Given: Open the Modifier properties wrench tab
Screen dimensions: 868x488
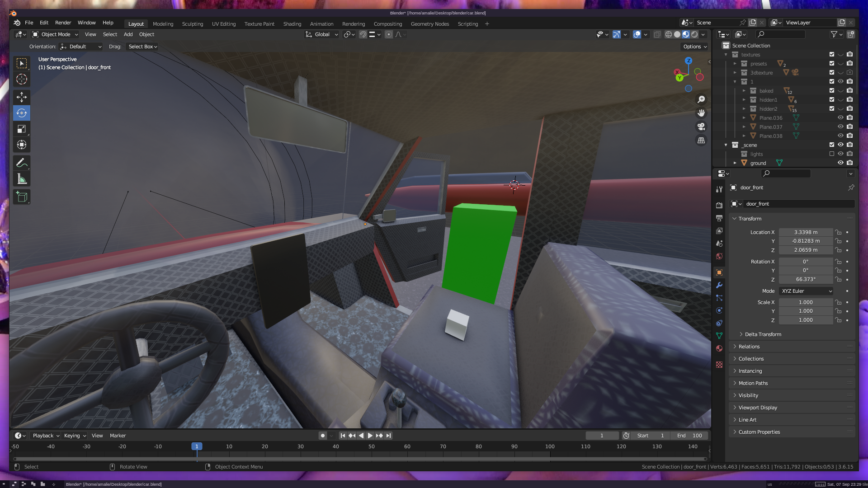Looking at the screenshot, I should tap(719, 285).
